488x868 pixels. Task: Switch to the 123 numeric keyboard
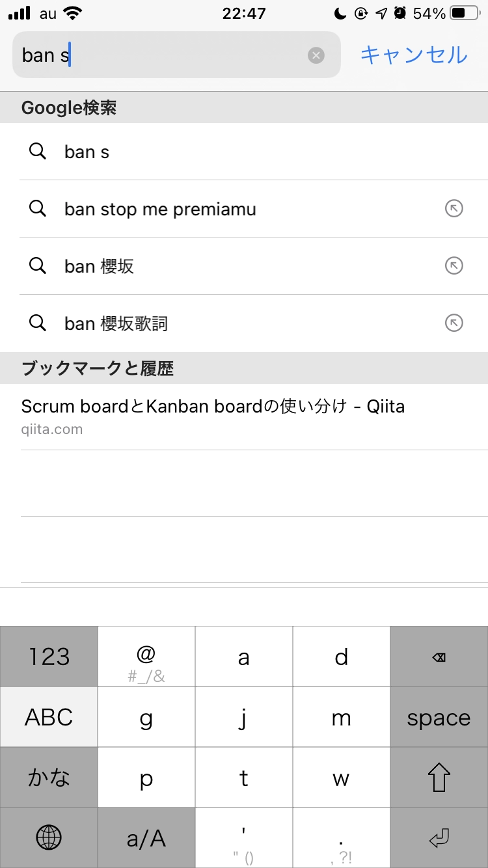49,657
